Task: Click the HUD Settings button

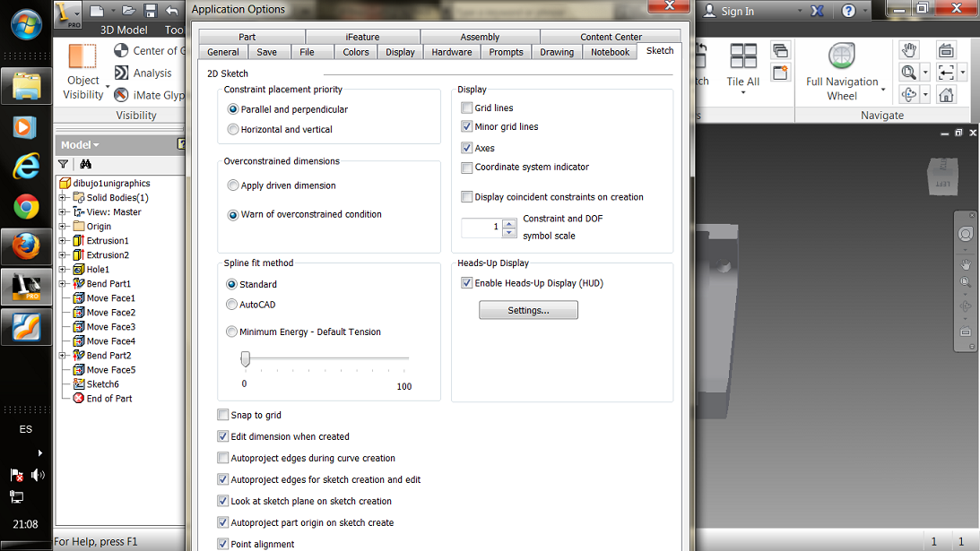Action: click(x=528, y=310)
